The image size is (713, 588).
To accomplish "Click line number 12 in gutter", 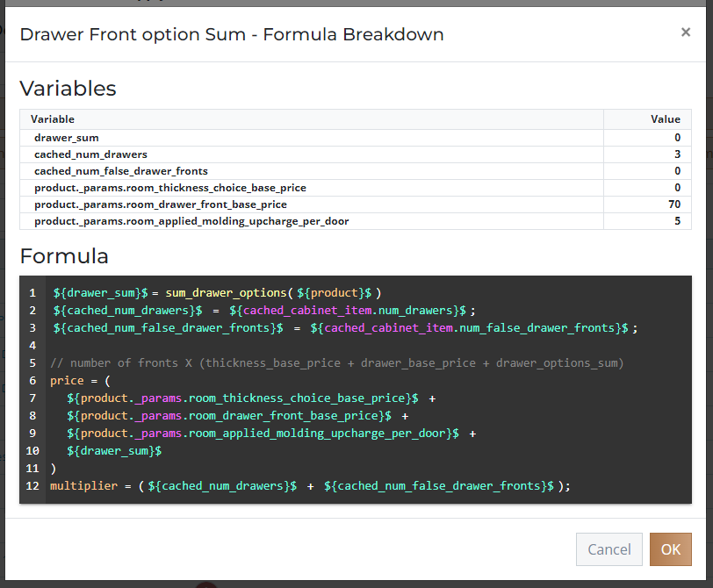I will click(32, 486).
